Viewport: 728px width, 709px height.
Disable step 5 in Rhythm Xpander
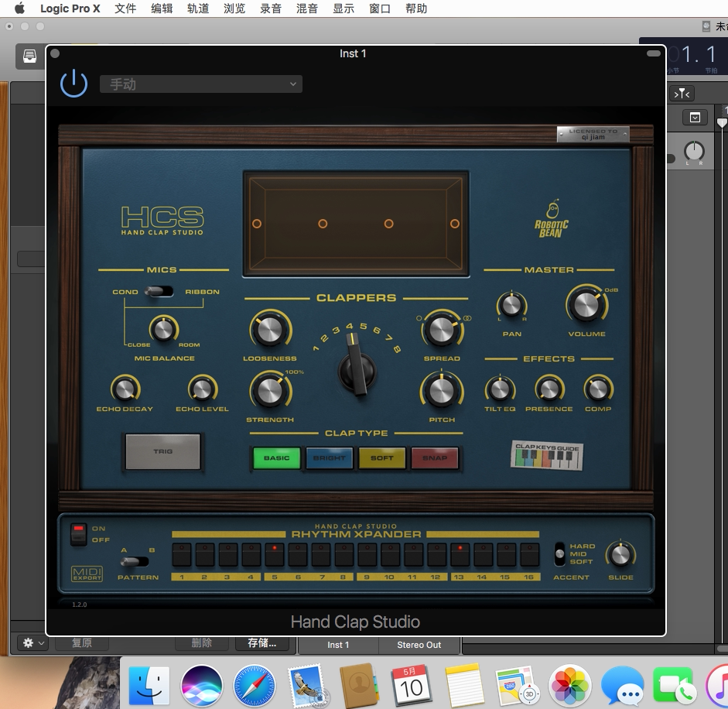[275, 555]
